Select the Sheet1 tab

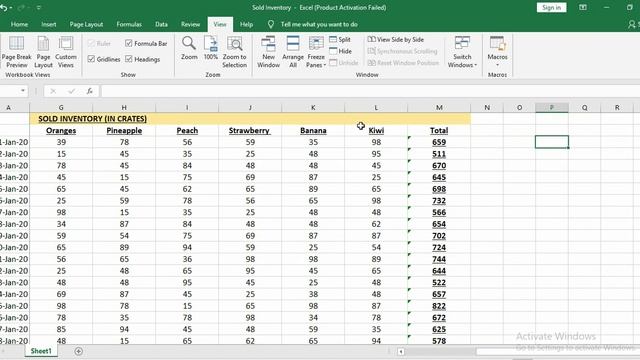pos(41,351)
